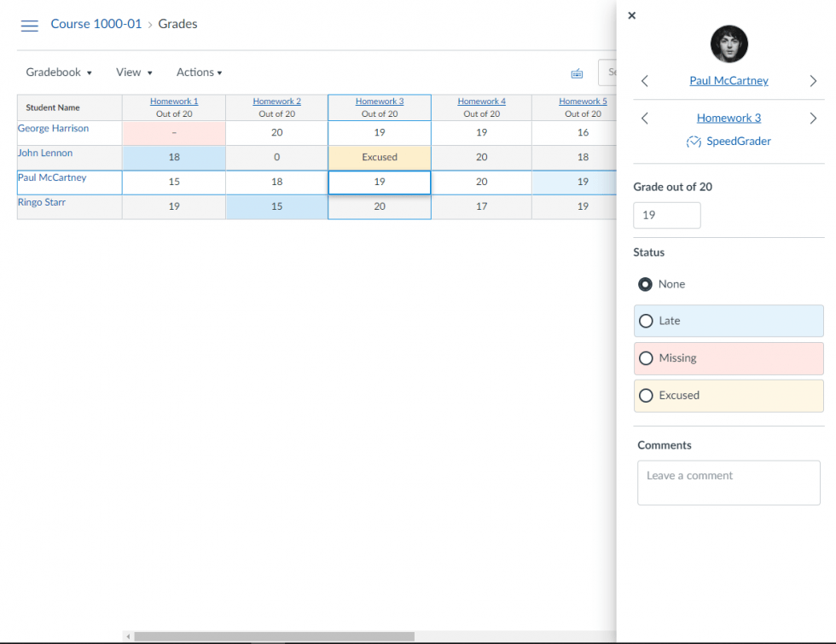This screenshot has height=644, width=836.
Task: Set status to Missing
Action: [646, 358]
